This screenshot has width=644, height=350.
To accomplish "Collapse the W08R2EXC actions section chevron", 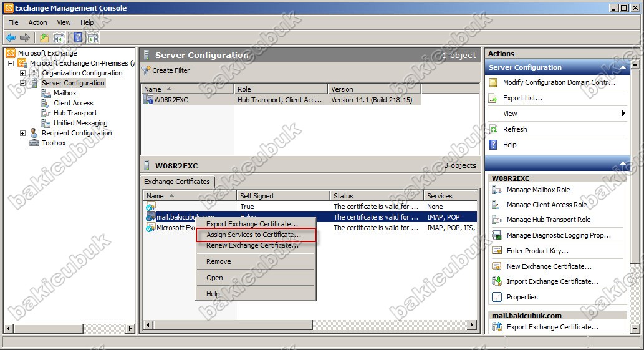I will point(623,163).
